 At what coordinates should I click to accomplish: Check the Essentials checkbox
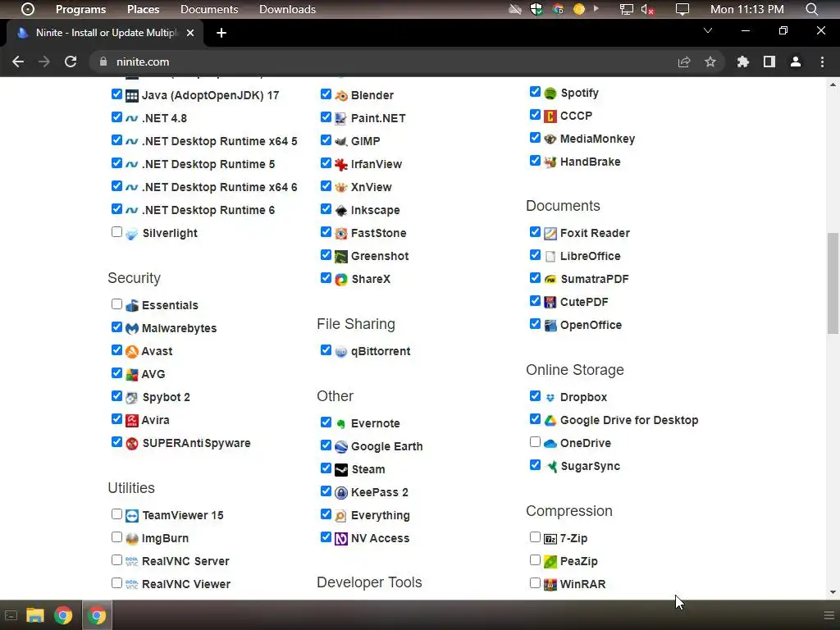pyautogui.click(x=116, y=304)
